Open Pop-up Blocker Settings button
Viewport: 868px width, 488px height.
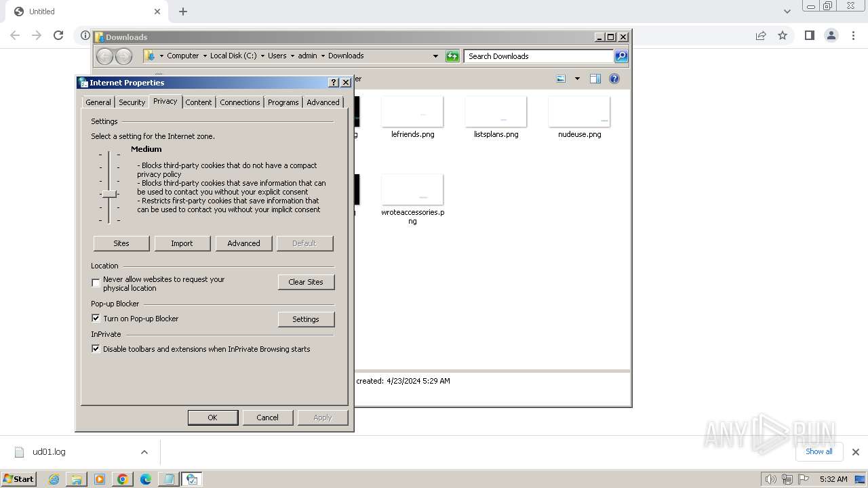click(306, 319)
